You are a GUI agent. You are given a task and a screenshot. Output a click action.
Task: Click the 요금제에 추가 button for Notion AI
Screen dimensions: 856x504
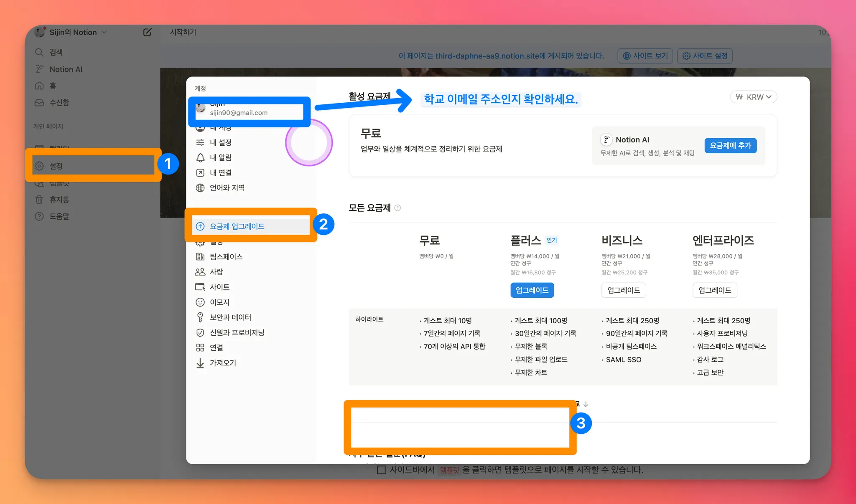coord(730,145)
